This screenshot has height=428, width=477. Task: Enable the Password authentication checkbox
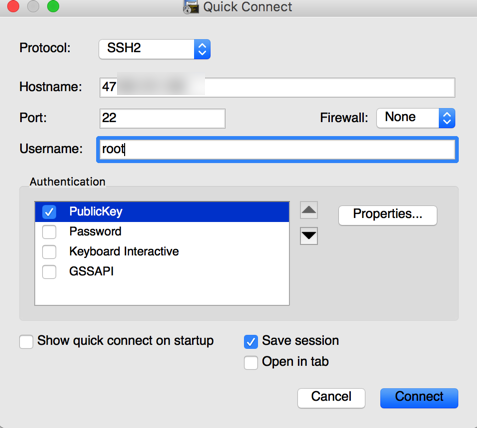pyautogui.click(x=49, y=232)
